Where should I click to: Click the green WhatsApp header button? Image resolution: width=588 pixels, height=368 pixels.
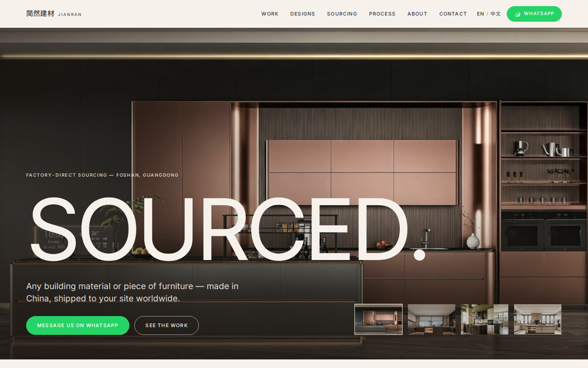(534, 14)
